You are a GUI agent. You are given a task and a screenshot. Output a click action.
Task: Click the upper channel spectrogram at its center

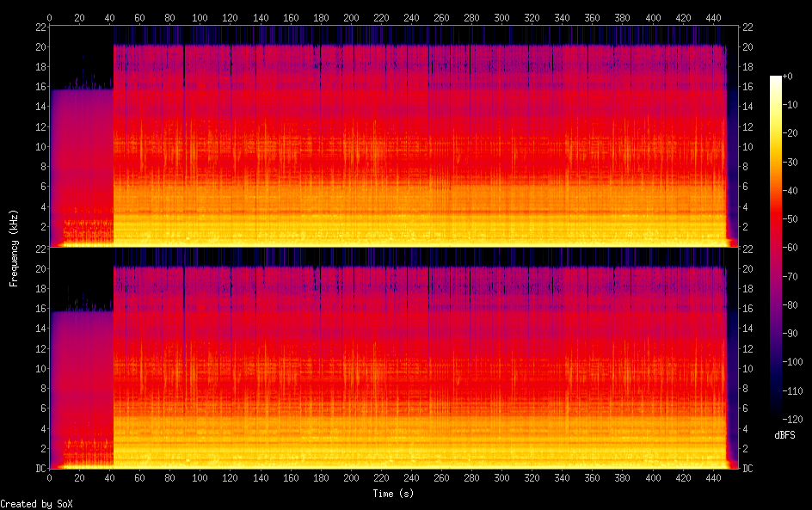tap(392, 137)
